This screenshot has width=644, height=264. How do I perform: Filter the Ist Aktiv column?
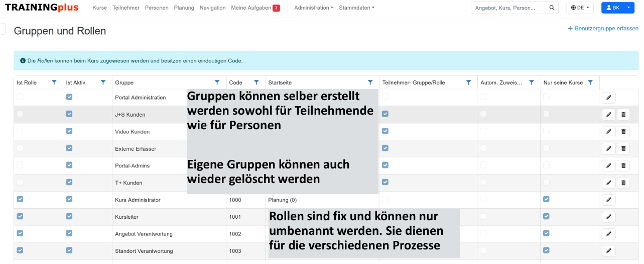coord(103,82)
